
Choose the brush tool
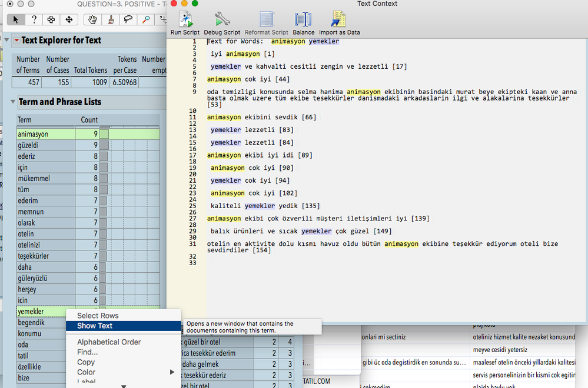(111, 19)
